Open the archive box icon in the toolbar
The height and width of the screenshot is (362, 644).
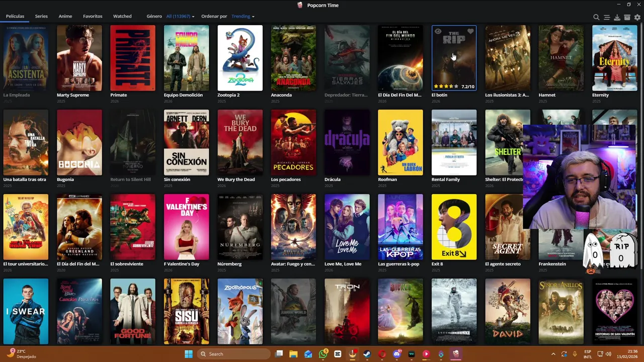pyautogui.click(x=627, y=17)
